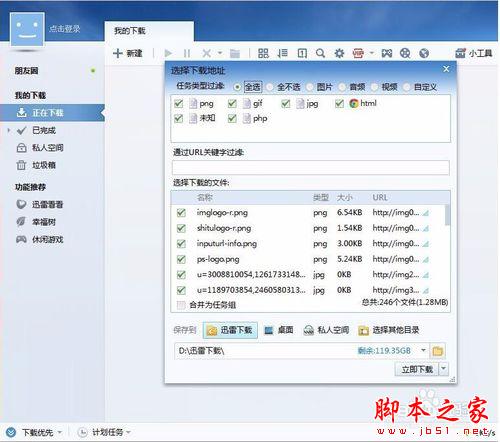Open 已完成 list in sidebar
The width and height of the screenshot is (500, 442).
pos(44,130)
